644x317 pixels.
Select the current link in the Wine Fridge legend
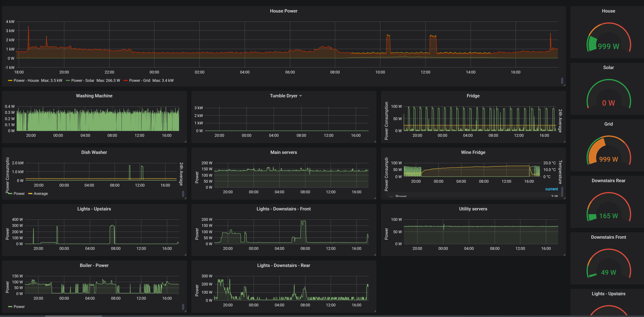(552, 189)
